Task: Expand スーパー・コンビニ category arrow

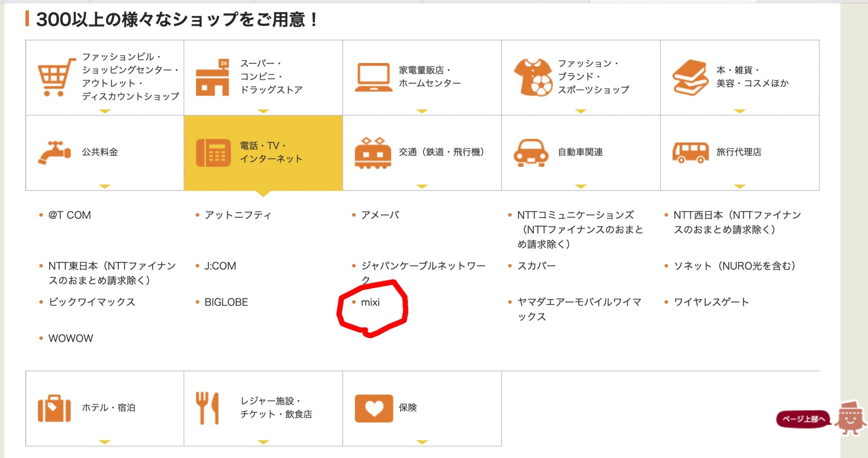Action: tap(263, 111)
